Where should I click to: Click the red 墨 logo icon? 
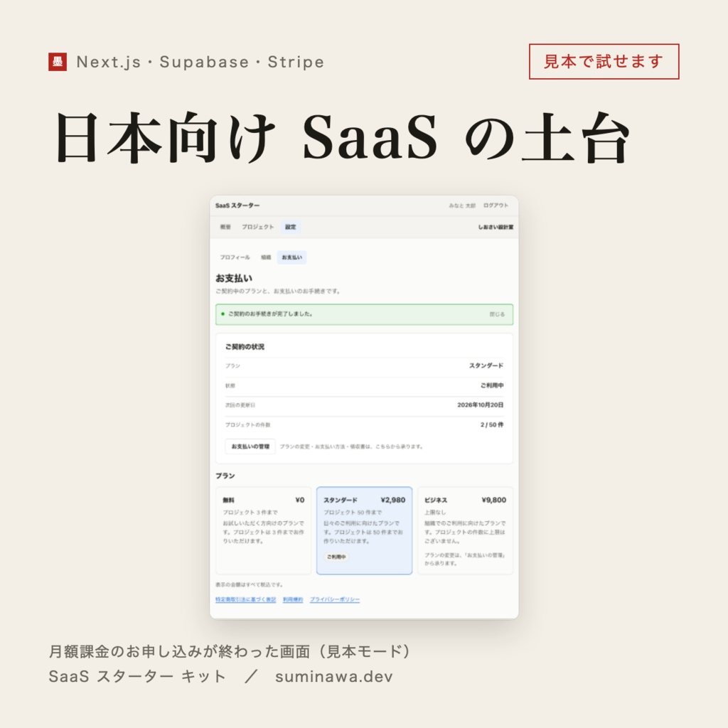click(x=58, y=62)
